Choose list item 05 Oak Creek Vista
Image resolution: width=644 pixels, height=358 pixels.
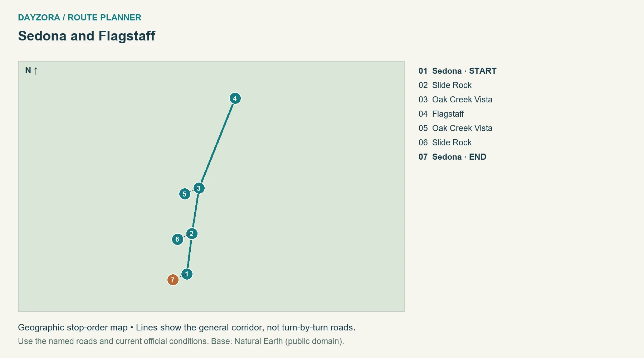pos(455,128)
